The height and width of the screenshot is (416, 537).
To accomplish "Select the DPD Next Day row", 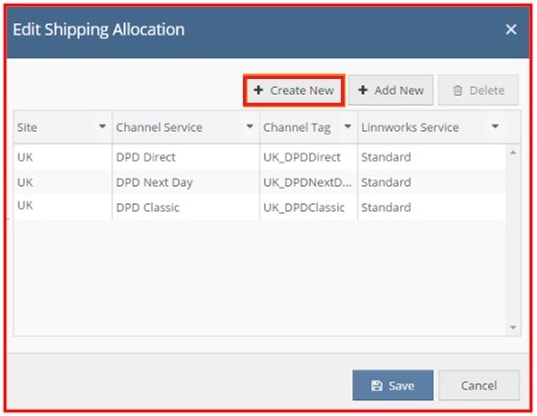I will 260,182.
